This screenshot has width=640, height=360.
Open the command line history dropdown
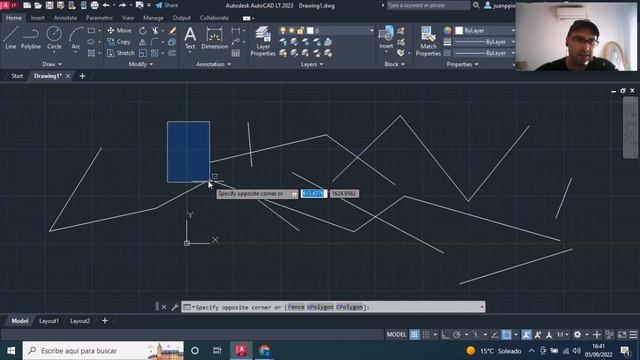tap(482, 307)
